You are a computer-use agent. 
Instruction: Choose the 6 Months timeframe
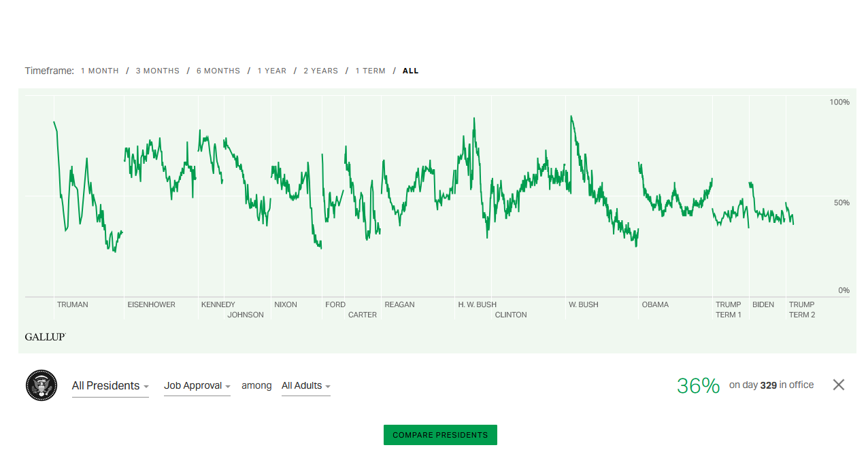(x=218, y=71)
